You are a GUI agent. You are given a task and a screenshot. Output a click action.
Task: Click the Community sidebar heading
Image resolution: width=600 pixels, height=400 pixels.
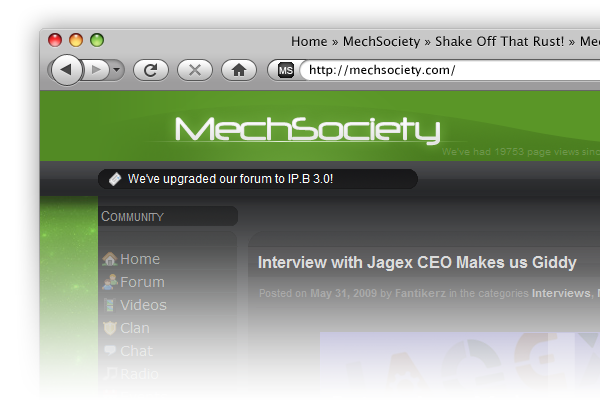click(x=132, y=216)
